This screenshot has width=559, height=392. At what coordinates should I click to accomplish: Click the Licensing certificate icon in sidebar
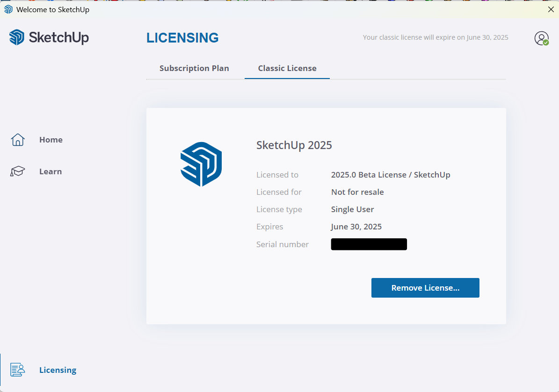tap(18, 370)
